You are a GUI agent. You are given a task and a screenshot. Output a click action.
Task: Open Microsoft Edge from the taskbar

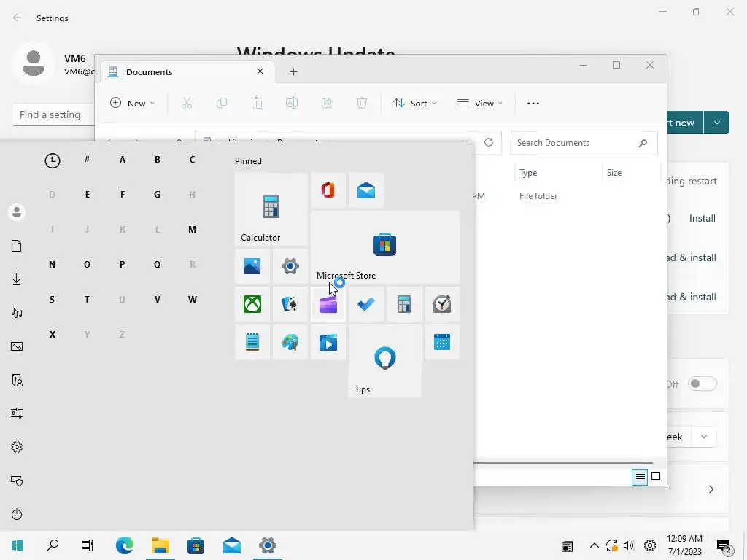pyautogui.click(x=124, y=545)
